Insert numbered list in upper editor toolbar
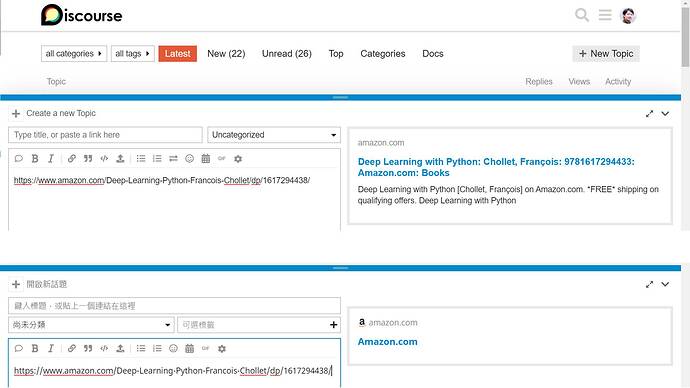The height and width of the screenshot is (388, 690). point(157,158)
